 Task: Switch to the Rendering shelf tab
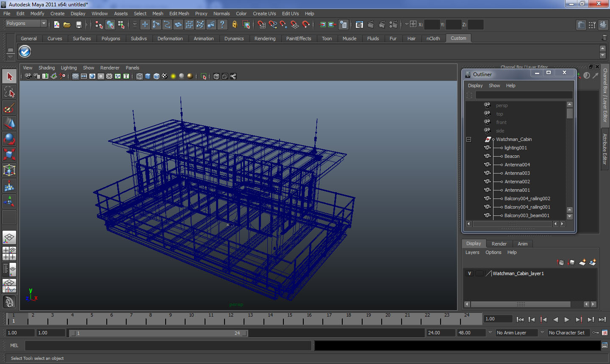[x=265, y=39]
